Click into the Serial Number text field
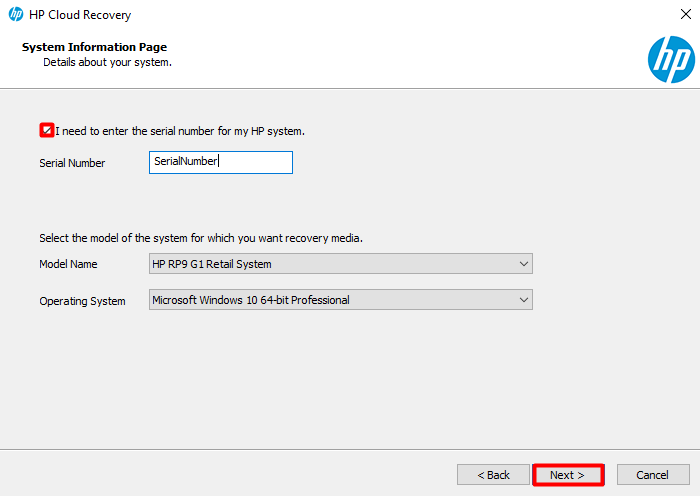Screen dimensions: 700x496 [221, 162]
